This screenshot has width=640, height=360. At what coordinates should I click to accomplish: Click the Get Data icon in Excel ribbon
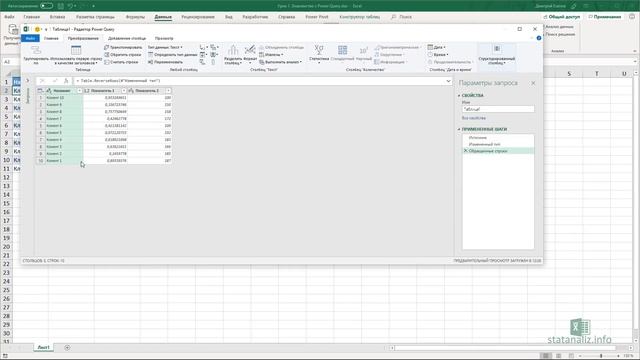click(13, 30)
